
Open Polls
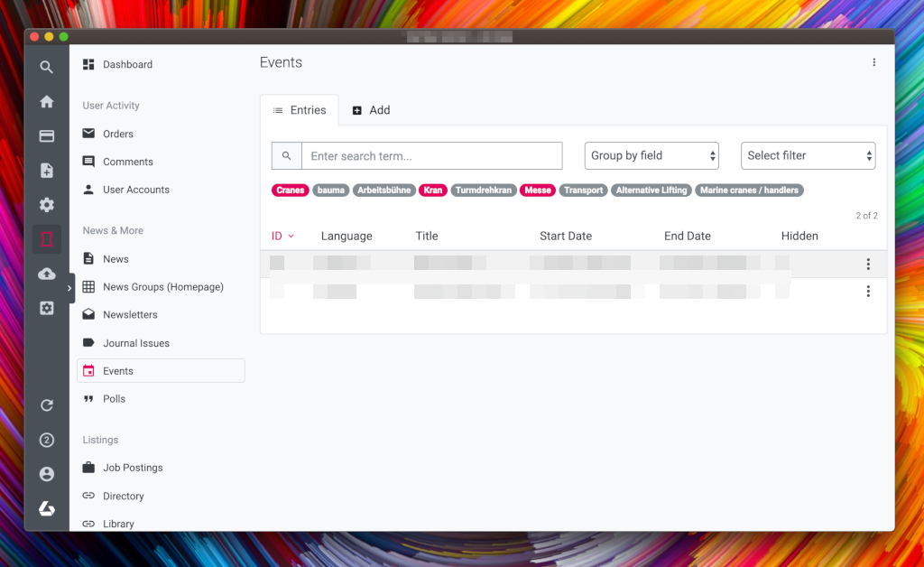(x=115, y=398)
